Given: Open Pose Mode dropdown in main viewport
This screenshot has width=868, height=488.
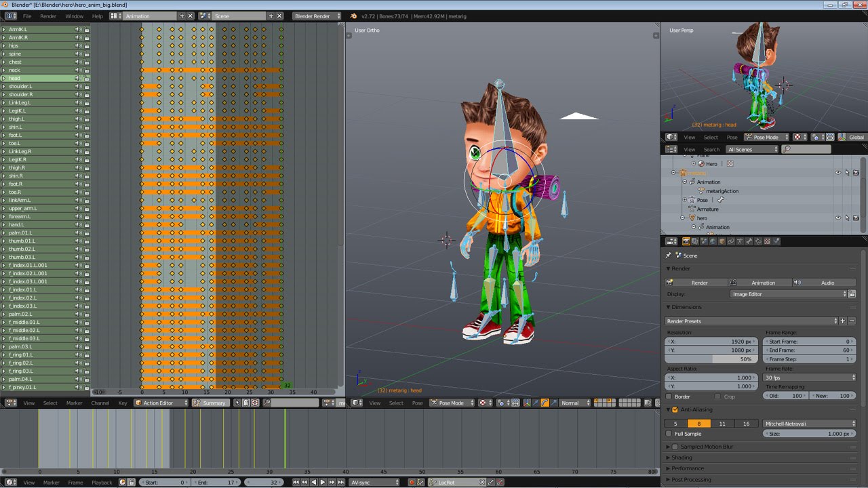Looking at the screenshot, I should [x=452, y=403].
